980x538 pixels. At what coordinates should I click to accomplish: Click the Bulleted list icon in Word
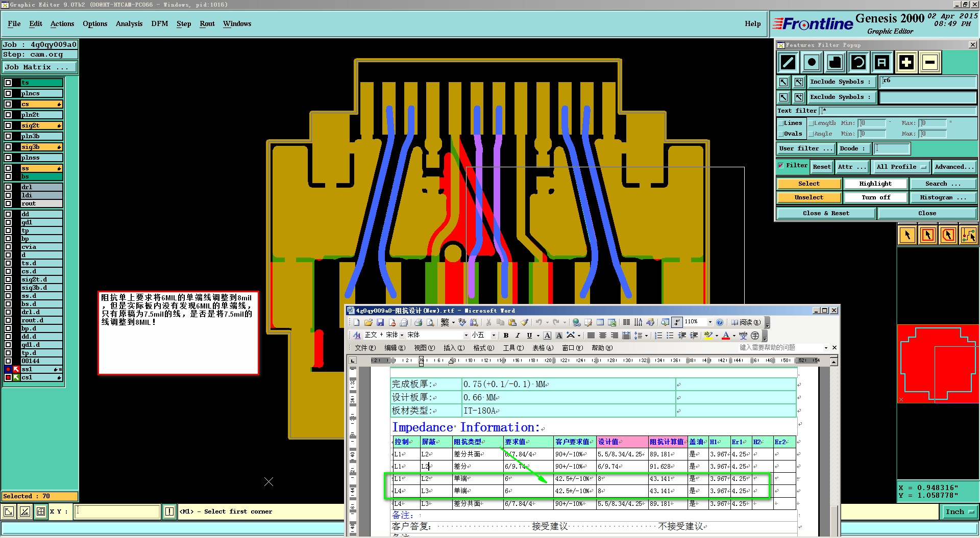point(670,335)
